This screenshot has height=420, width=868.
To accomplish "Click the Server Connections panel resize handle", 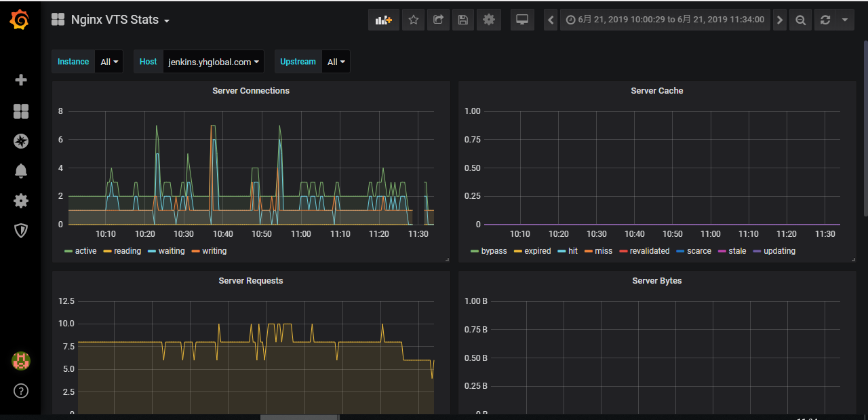I will coord(447,259).
